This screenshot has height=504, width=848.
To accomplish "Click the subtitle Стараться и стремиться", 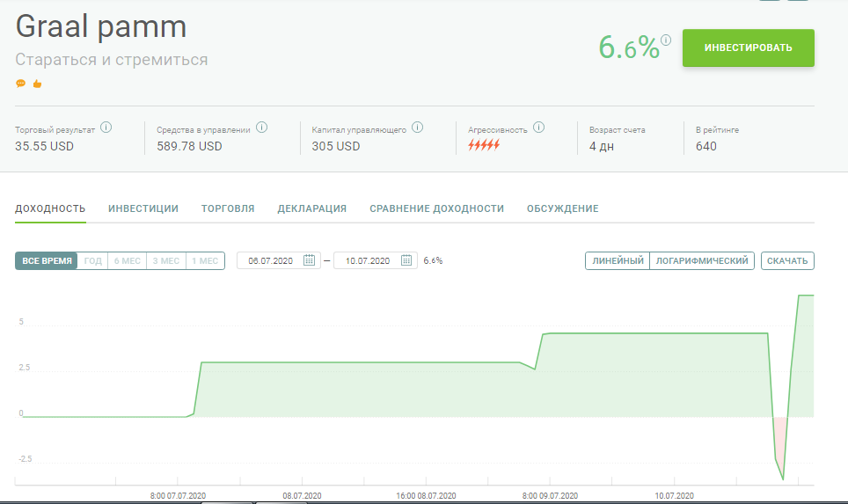I will click(112, 60).
